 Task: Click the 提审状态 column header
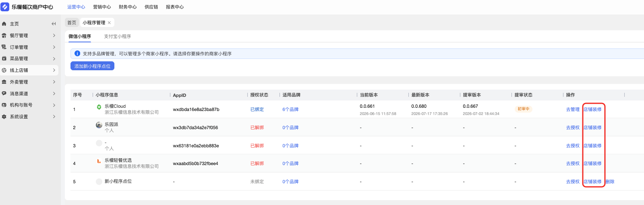coord(523,95)
